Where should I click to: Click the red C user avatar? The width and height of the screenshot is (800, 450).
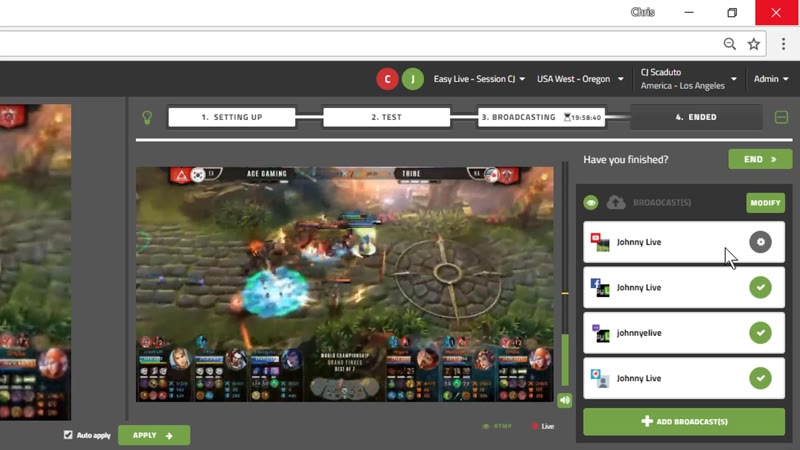(x=387, y=79)
